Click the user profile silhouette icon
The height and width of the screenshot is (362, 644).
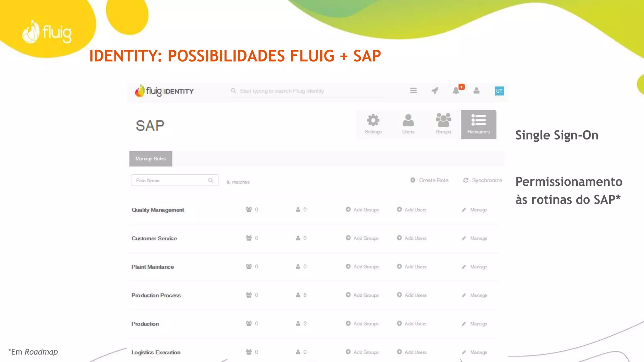[x=476, y=91]
